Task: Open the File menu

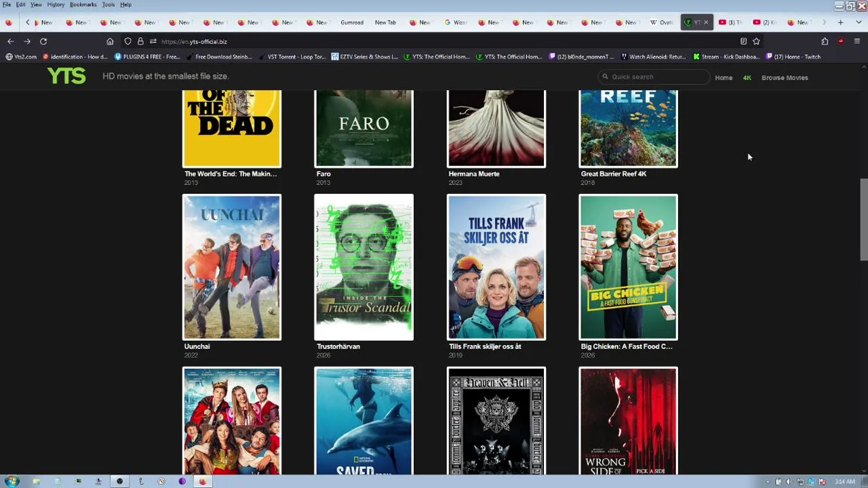Action: [7, 5]
